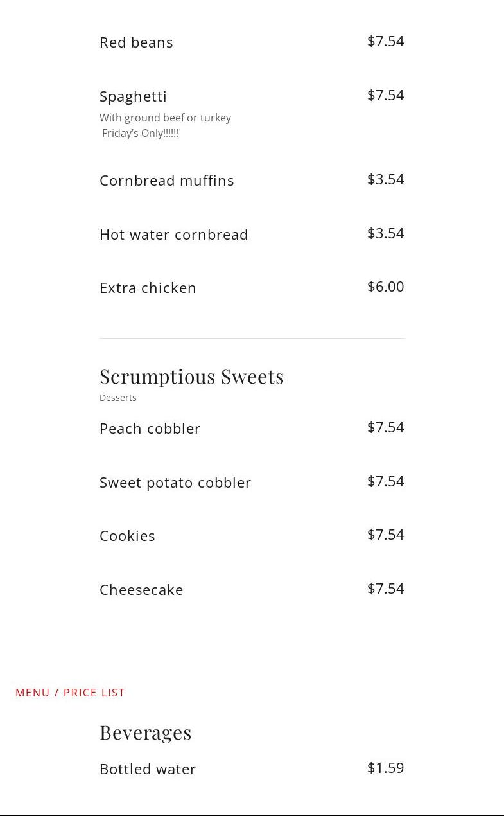504x816 pixels.
Task: Click the Extra chicken menu item
Action: [x=148, y=288]
